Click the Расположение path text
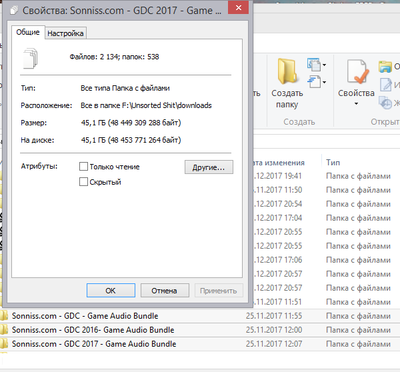This screenshot has height=372, width=400. coord(146,105)
